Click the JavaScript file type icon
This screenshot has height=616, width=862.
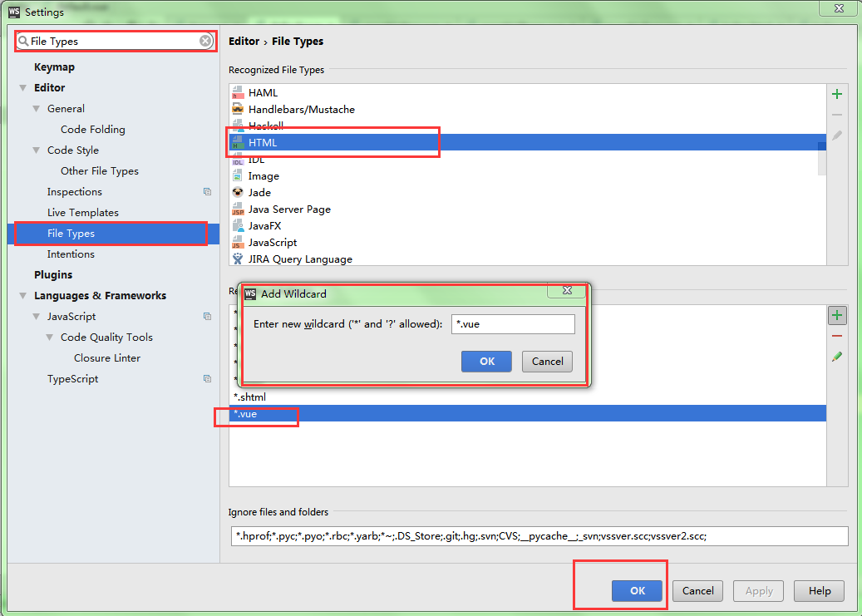click(x=238, y=243)
